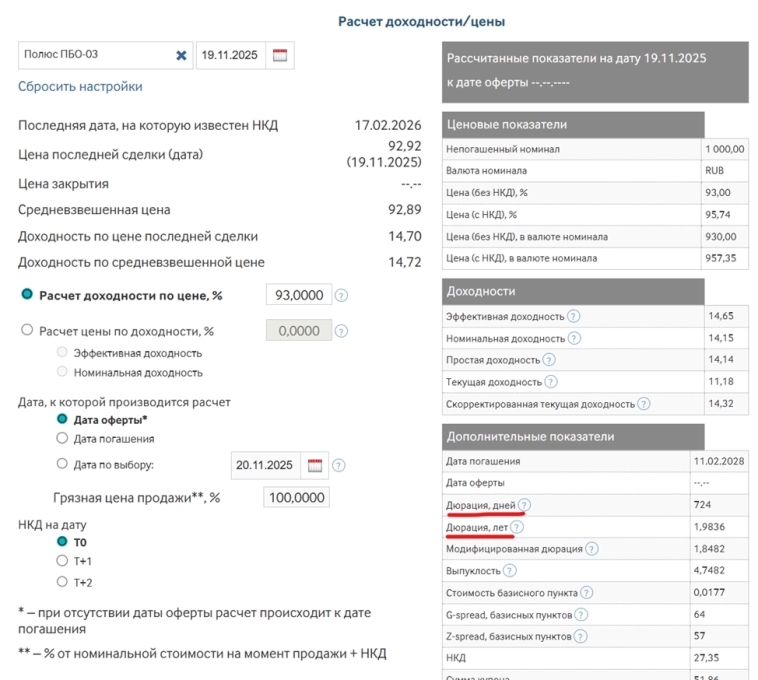Viewport: 758px width, 680px height.
Task: Select Дата по выбору radio option
Action: click(x=63, y=464)
